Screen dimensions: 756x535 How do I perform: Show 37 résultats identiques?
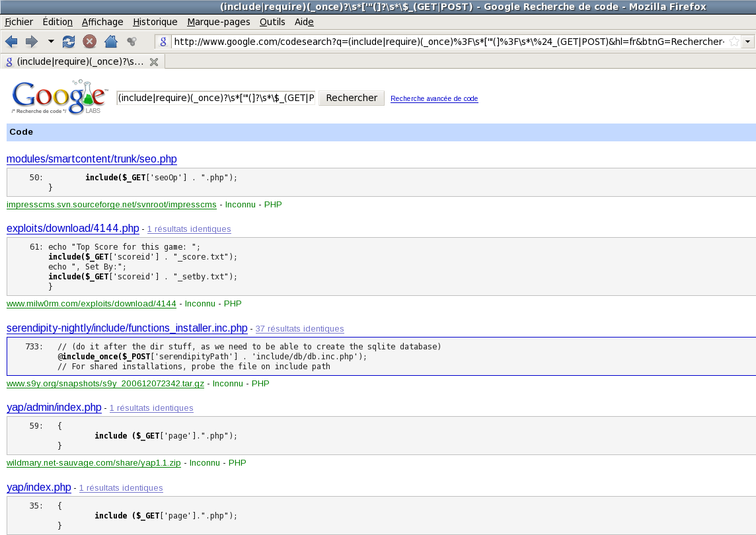tap(299, 329)
